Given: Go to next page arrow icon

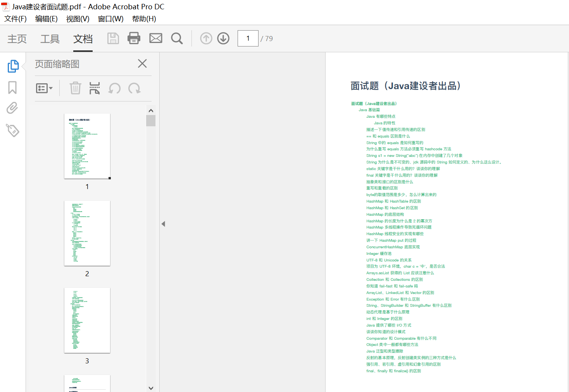Looking at the screenshot, I should coord(223,38).
